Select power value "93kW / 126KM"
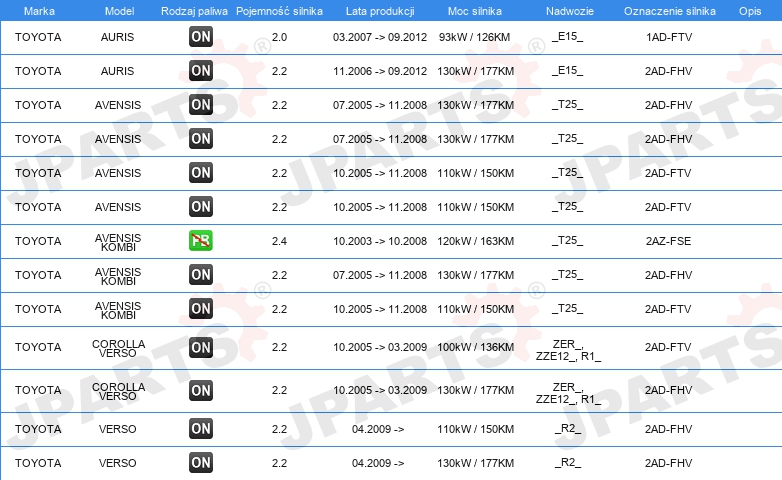The height and width of the screenshot is (480, 782). [474, 37]
